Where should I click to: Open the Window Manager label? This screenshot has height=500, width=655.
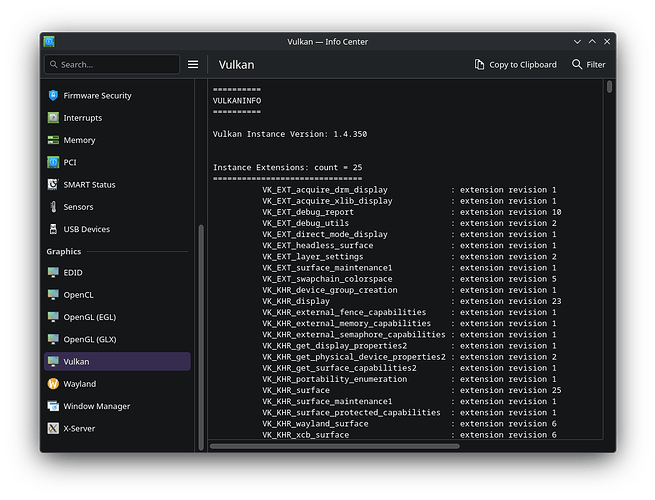tap(96, 406)
